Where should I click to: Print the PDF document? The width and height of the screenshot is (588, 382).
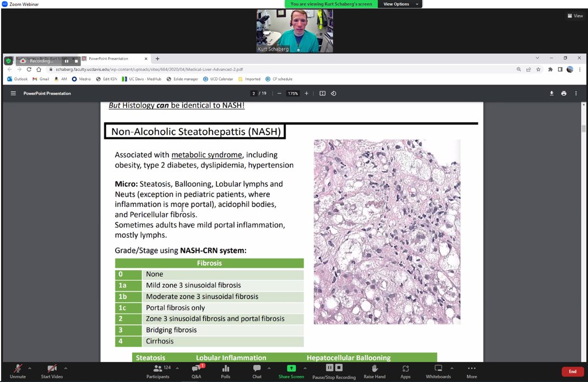pyautogui.click(x=564, y=94)
